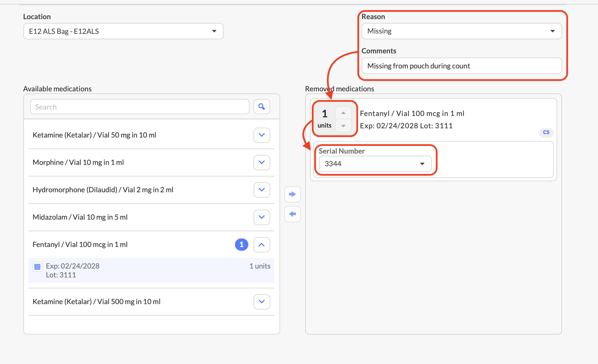Click the left arrow to return medication

pos(292,214)
